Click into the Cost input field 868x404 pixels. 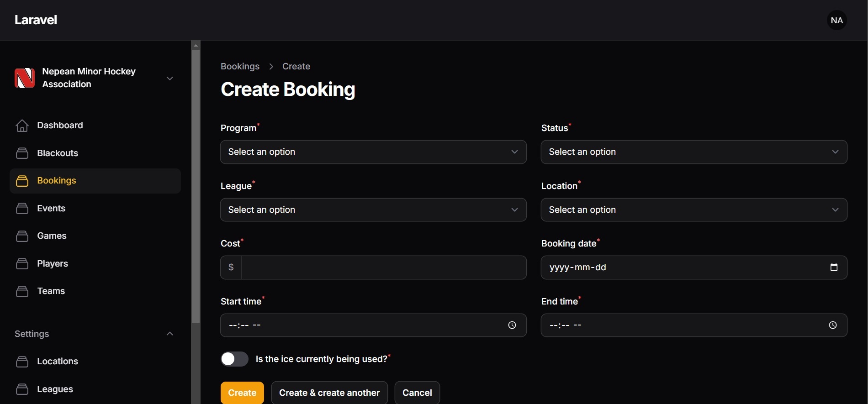tap(383, 268)
